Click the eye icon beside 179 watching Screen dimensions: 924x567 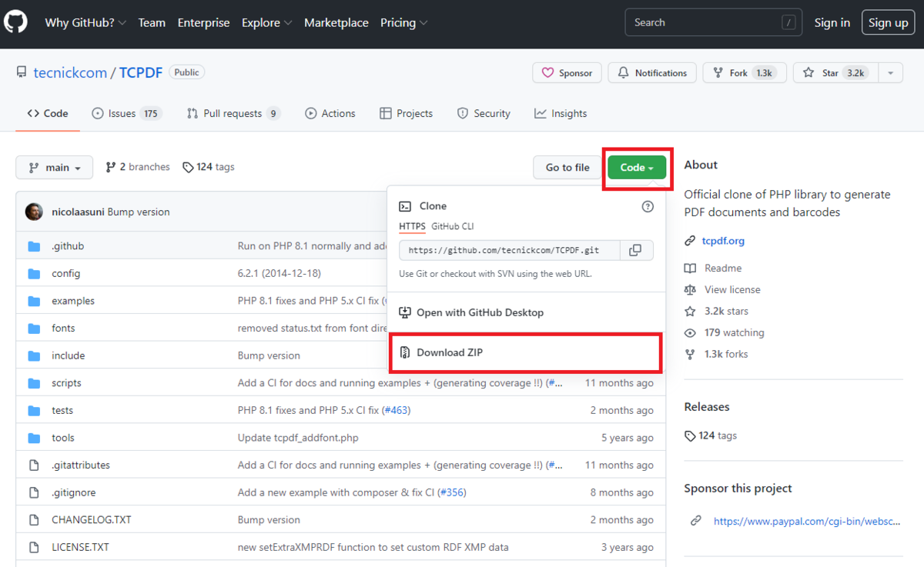[690, 333]
